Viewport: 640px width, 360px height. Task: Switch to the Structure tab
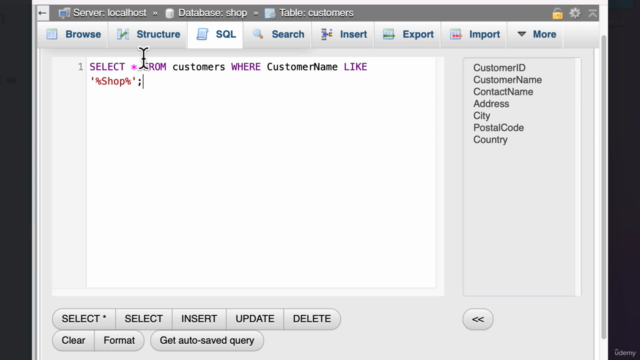point(148,34)
